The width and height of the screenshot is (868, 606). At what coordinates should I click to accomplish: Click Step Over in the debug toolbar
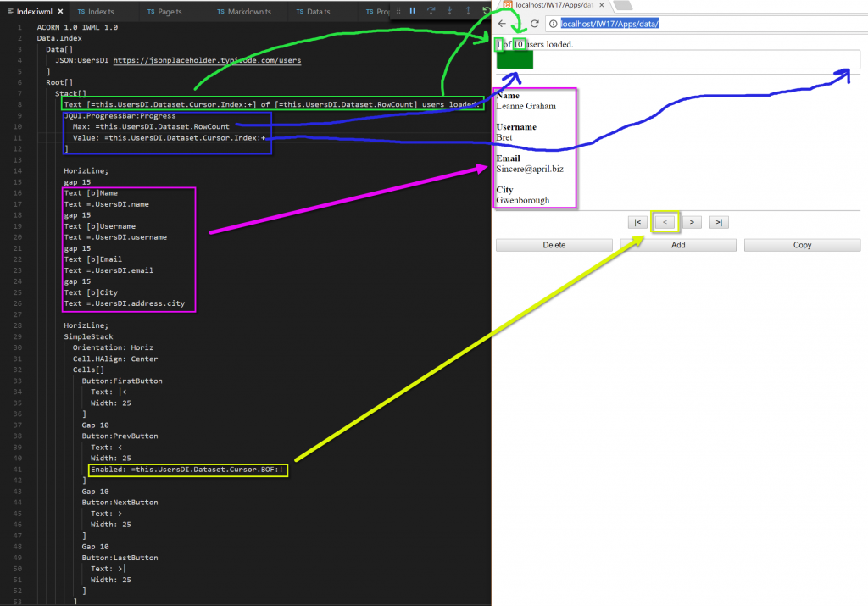tap(431, 10)
